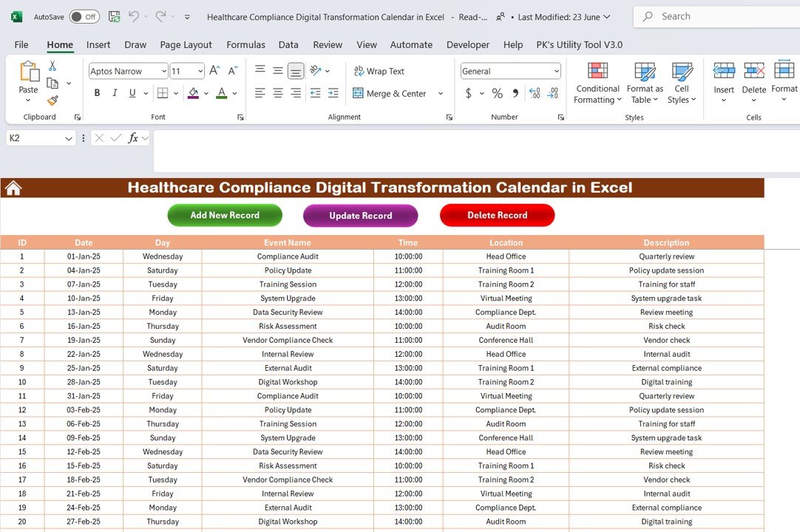
Task: Apply the fill color paint bucket
Action: click(x=194, y=93)
